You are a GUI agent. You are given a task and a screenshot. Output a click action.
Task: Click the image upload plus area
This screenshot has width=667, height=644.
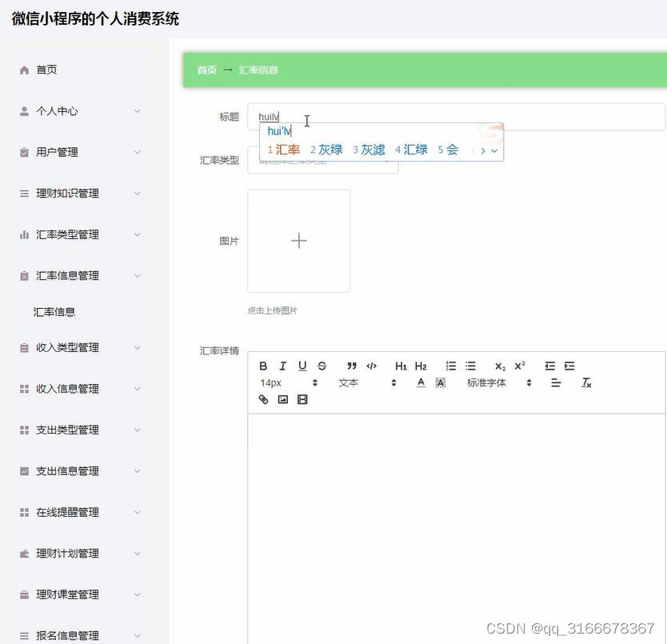(299, 240)
